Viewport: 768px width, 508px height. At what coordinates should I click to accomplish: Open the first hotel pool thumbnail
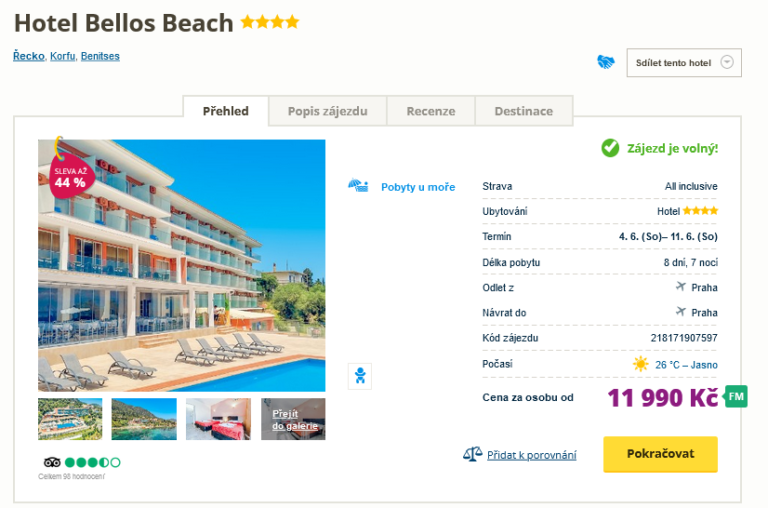[70, 419]
